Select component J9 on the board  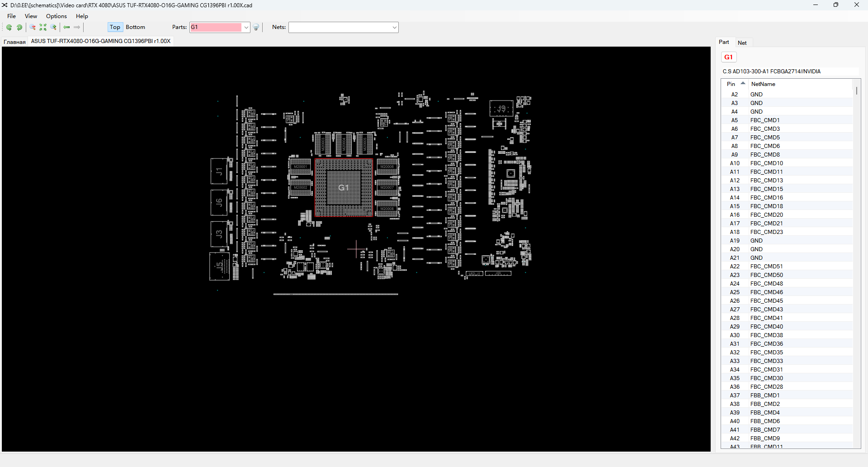pos(501,109)
